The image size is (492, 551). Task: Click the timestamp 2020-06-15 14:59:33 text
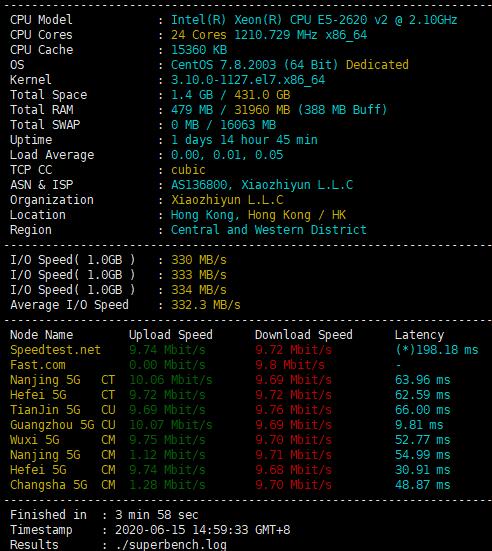point(203,530)
